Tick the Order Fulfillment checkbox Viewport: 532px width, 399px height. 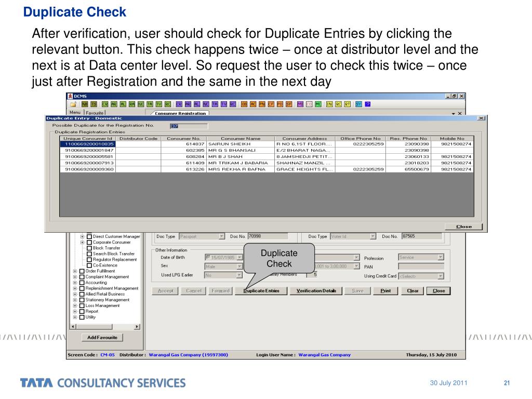(82, 271)
